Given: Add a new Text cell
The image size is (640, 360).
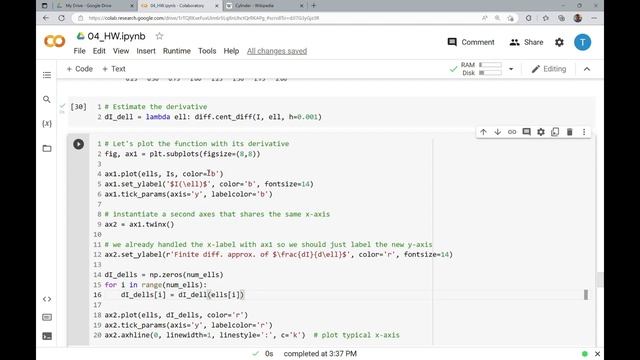Looking at the screenshot, I should [113, 69].
